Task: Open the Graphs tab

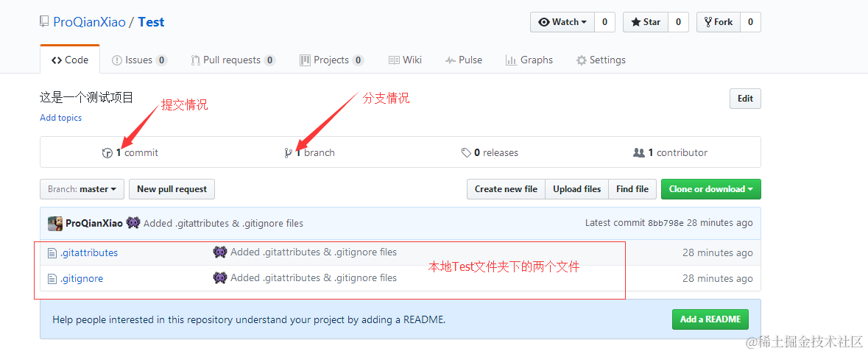Action: pyautogui.click(x=529, y=60)
